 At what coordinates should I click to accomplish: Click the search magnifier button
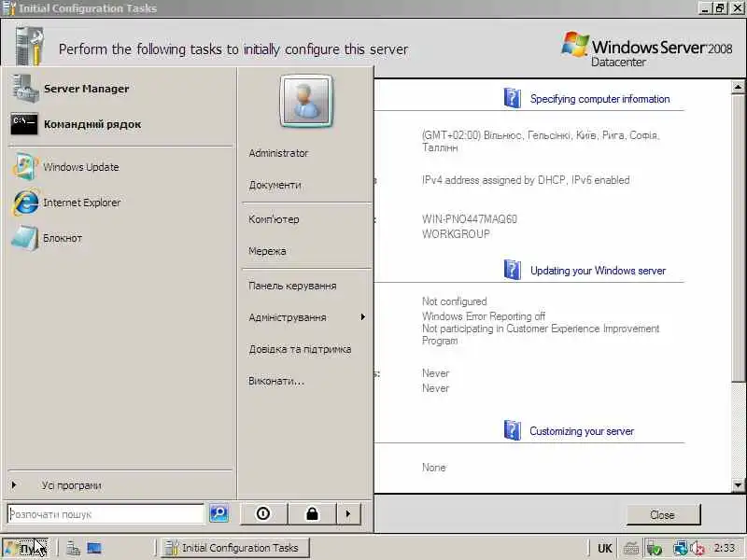[x=219, y=513]
